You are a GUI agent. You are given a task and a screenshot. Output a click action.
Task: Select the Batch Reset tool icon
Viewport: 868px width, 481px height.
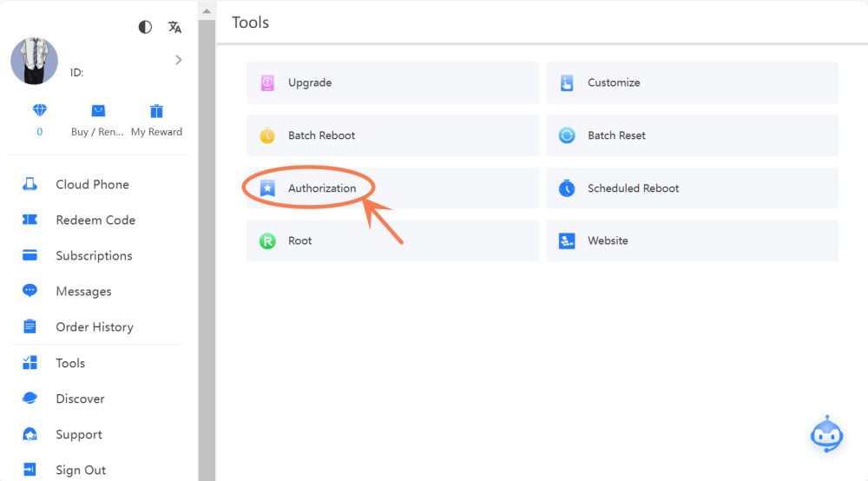click(567, 135)
